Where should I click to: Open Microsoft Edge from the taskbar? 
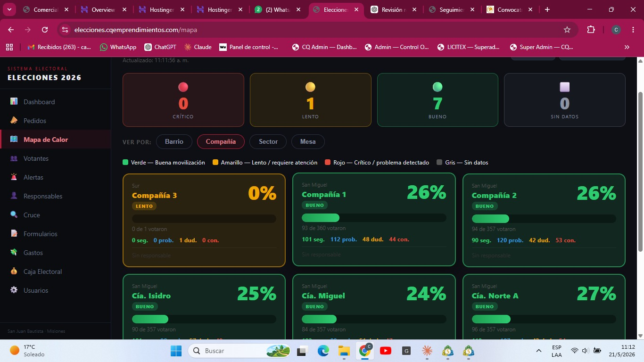tap(323, 351)
